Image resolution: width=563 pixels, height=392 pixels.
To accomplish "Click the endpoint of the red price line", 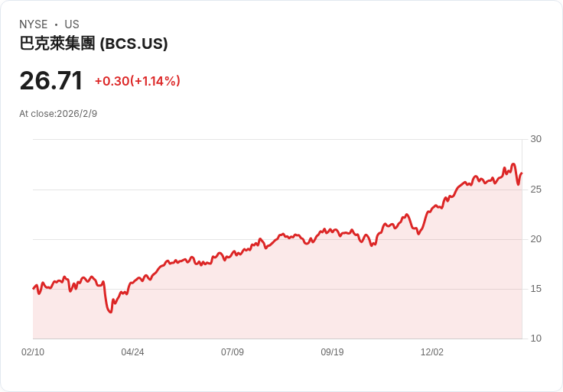I will coord(522,173).
